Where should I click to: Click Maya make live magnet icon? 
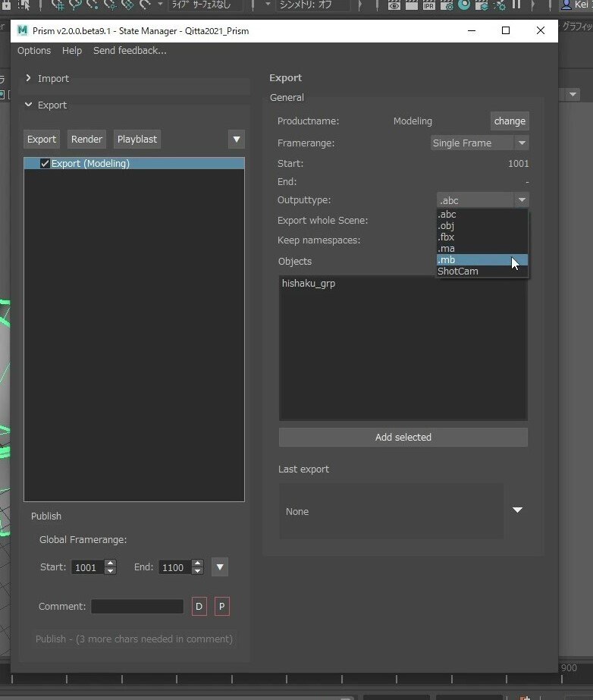(145, 5)
